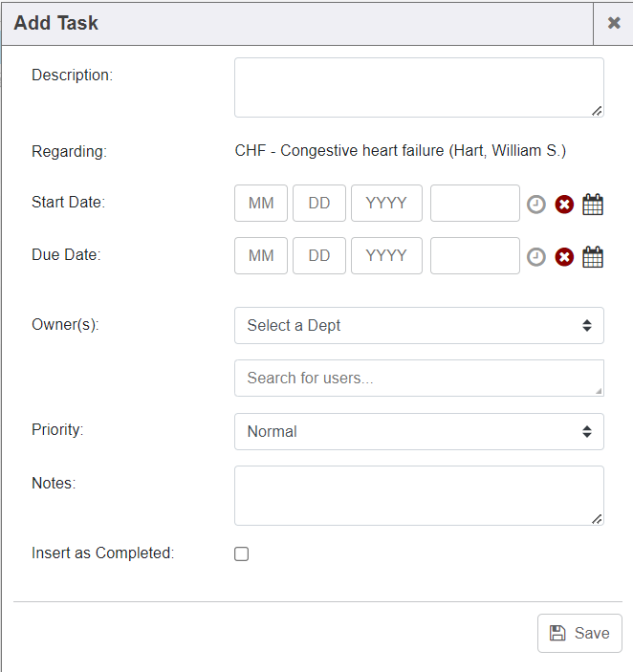The width and height of the screenshot is (633, 672).
Task: Click the Due Date month field
Action: (261, 255)
